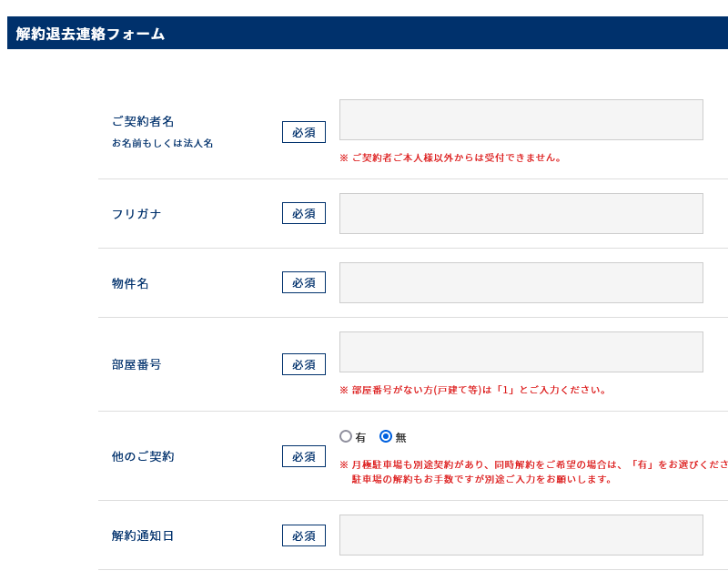Click the 解約通知日 label text
This screenshot has height=581, width=728.
coord(143,535)
